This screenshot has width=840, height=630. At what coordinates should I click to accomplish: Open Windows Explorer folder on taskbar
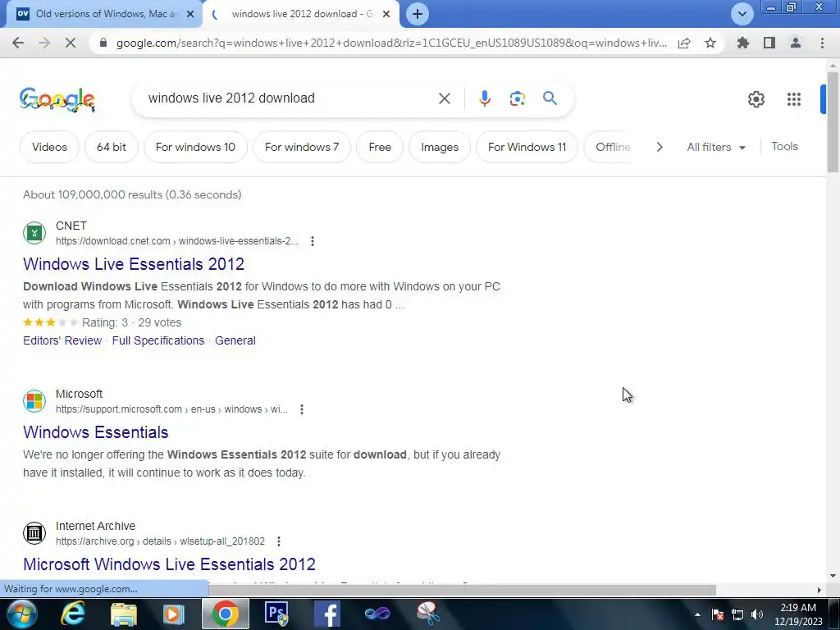pos(123,614)
